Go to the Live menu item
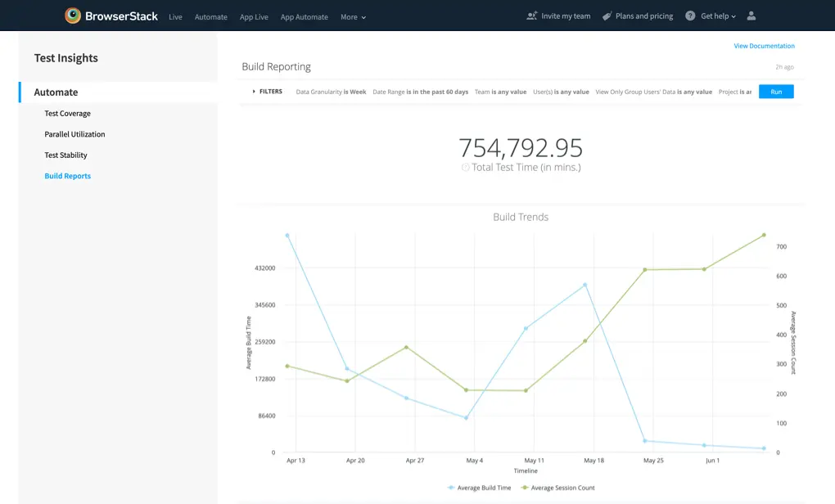Screen dimensions: 835x504 tap(175, 16)
